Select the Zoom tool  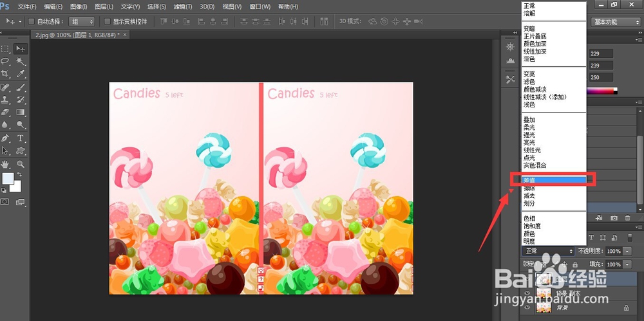20,164
